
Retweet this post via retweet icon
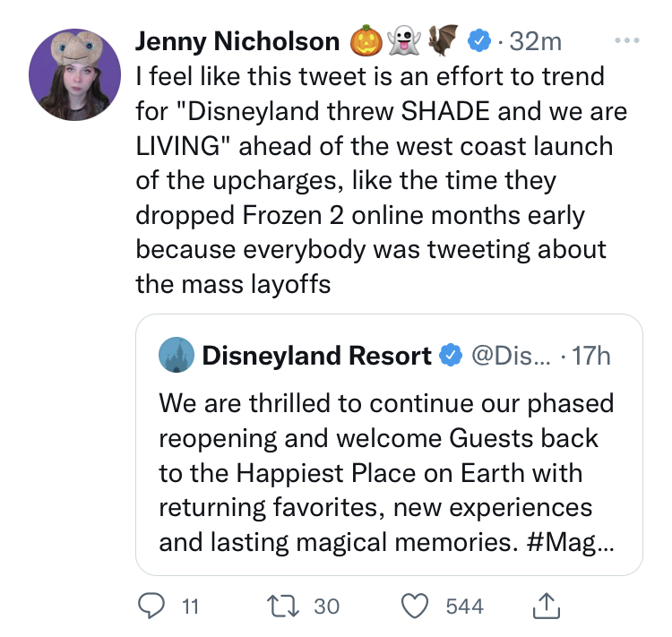283,607
